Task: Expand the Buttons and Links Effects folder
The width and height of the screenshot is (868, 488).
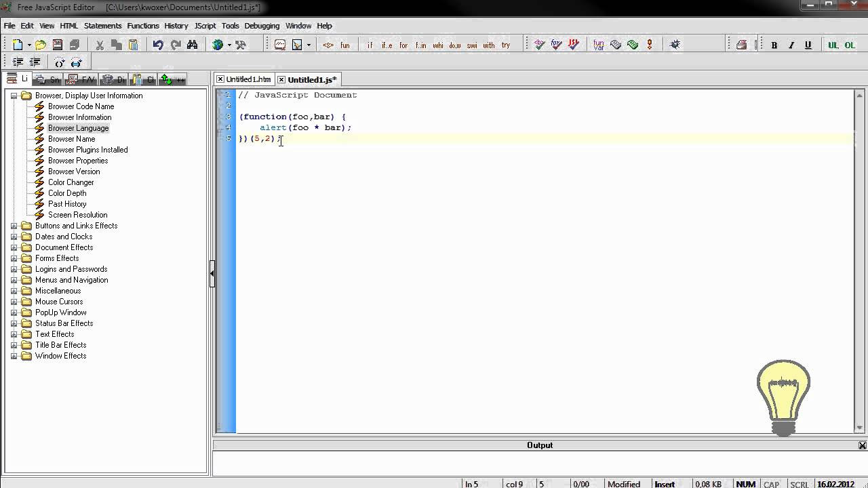Action: (x=14, y=226)
